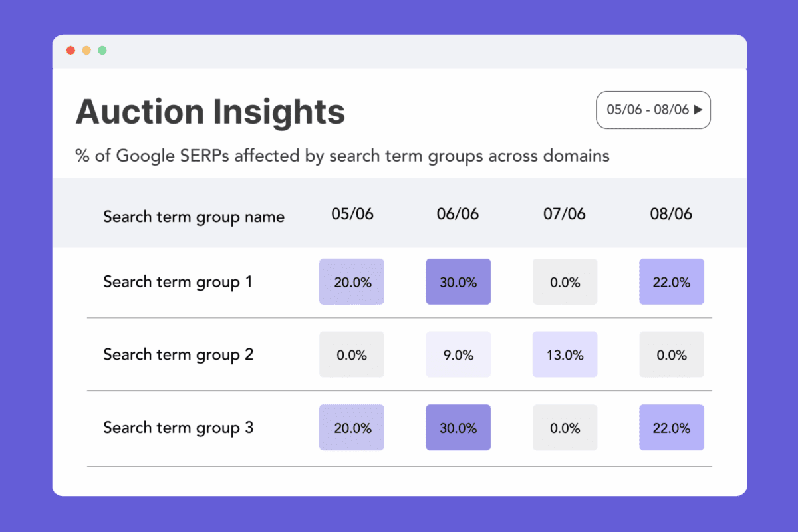Click the yellow minimize window dot
Screen dimensions: 798x532
pyautogui.click(x=86, y=51)
